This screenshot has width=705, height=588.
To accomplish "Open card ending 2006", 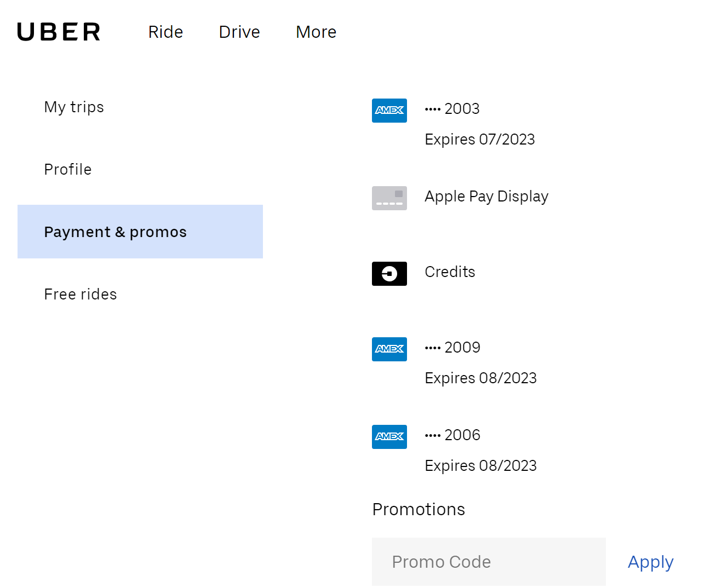I will (452, 435).
